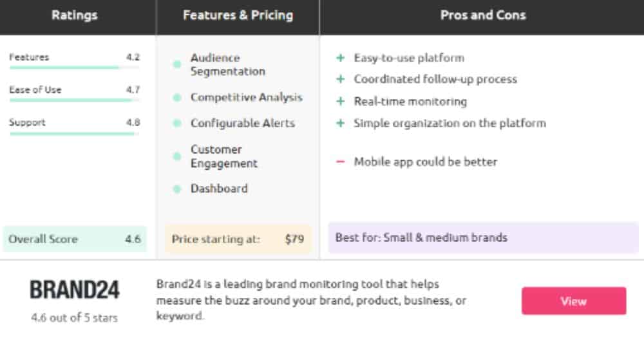This screenshot has height=341, width=644.
Task: Click the Price starting at $79 box
Action: pyautogui.click(x=238, y=239)
